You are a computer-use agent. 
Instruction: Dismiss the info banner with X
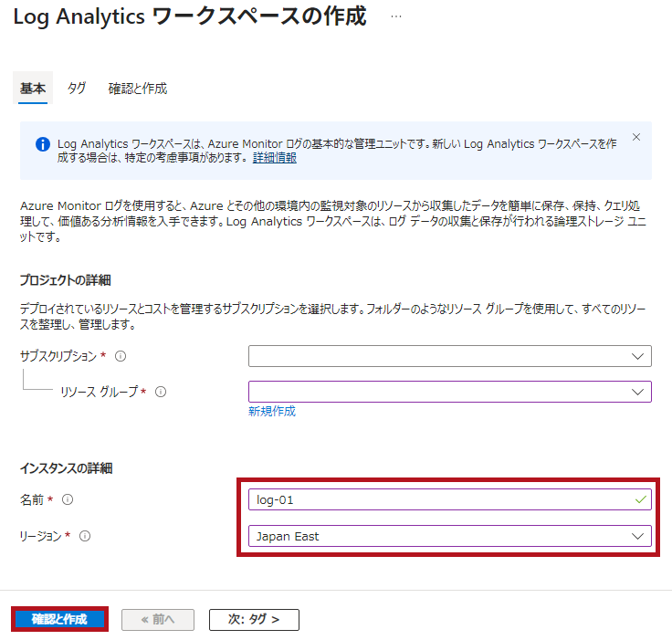636,137
